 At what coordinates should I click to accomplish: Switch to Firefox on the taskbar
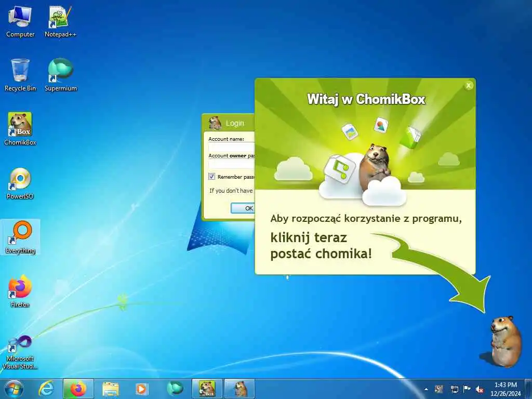pyautogui.click(x=78, y=389)
